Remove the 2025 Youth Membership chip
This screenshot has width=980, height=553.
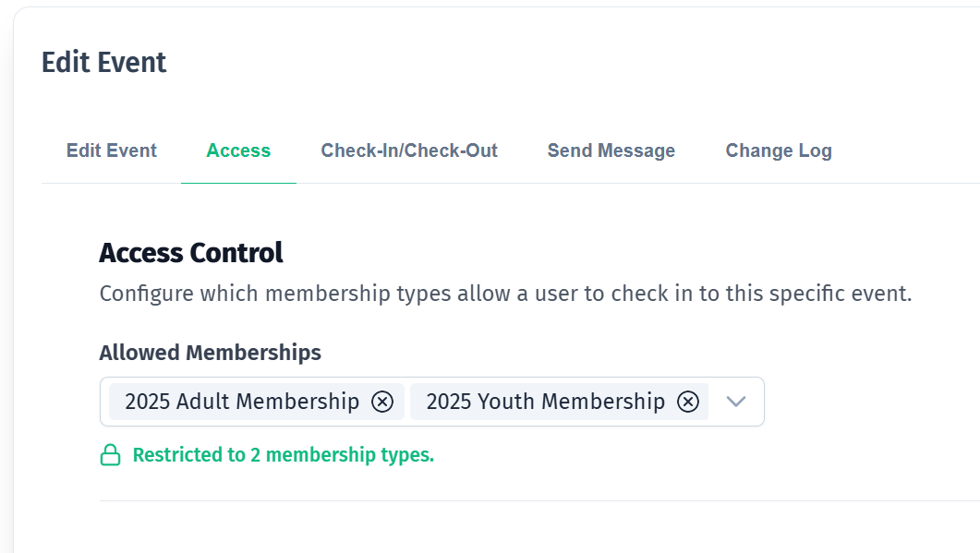point(688,402)
